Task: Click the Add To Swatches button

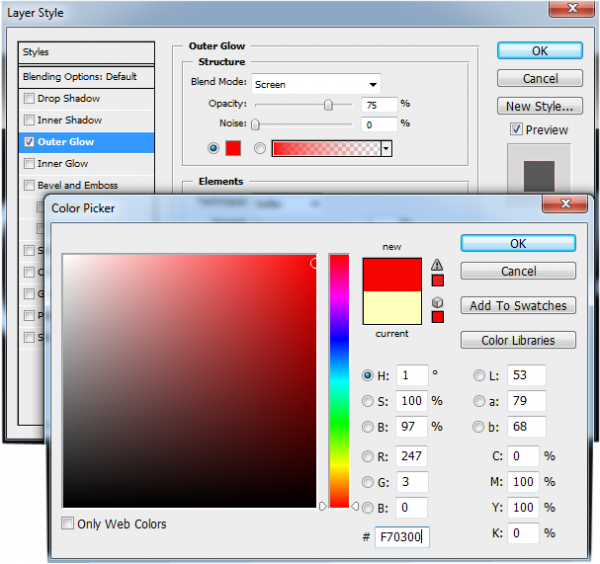Action: click(x=518, y=306)
